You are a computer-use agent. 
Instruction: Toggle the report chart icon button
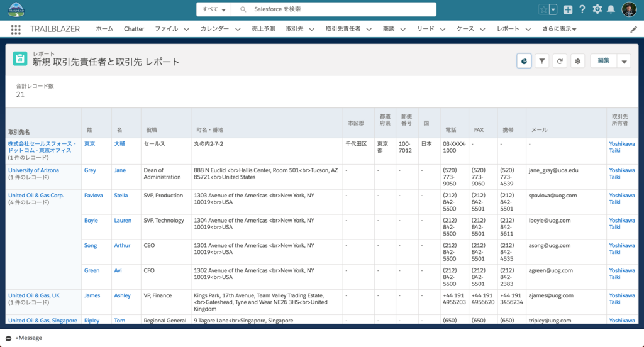point(524,61)
